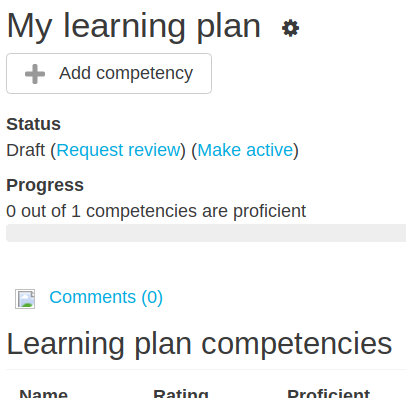The image size is (406, 398).
Task: Click the Request review link
Action: [x=118, y=150]
